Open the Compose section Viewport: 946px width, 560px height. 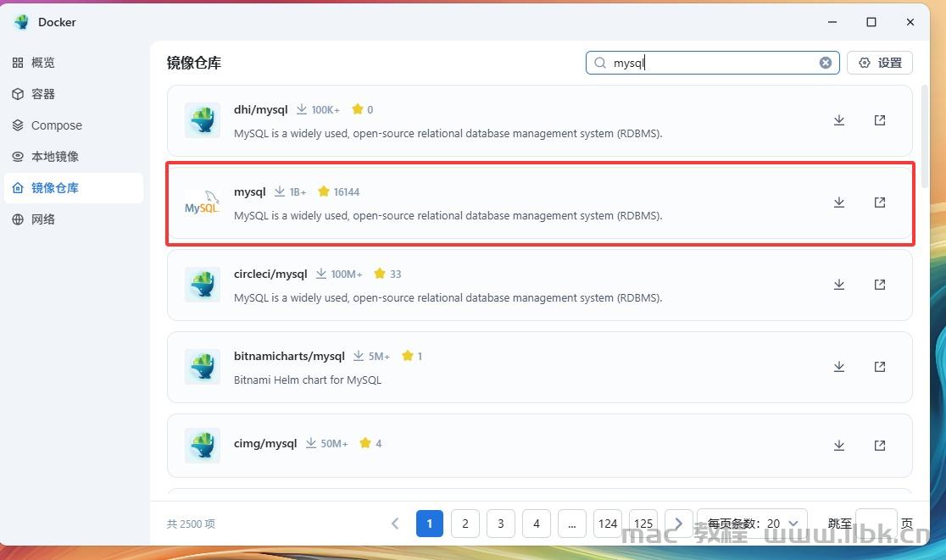74,125
